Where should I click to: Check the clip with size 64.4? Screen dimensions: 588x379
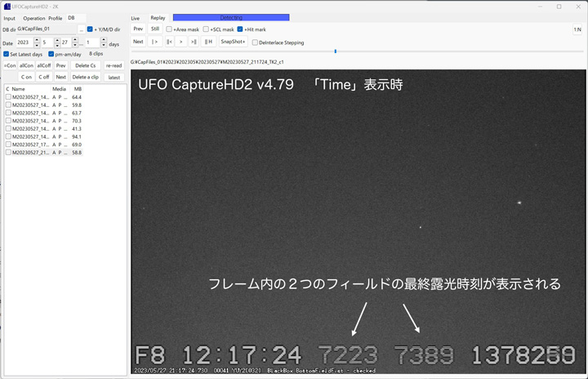click(x=8, y=97)
